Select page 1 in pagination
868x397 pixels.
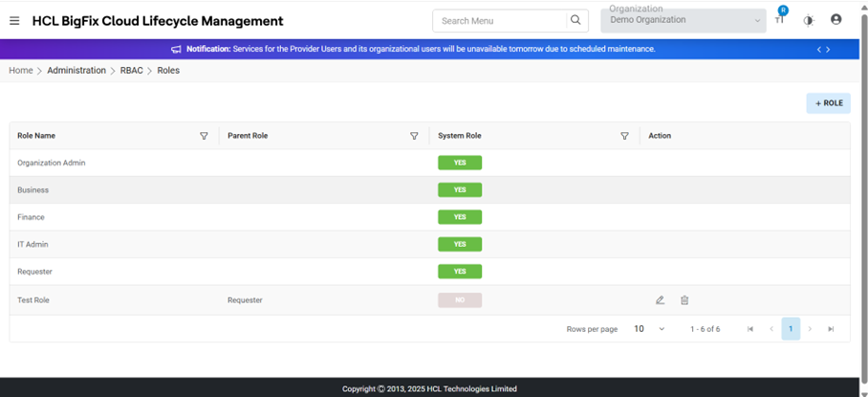point(791,329)
